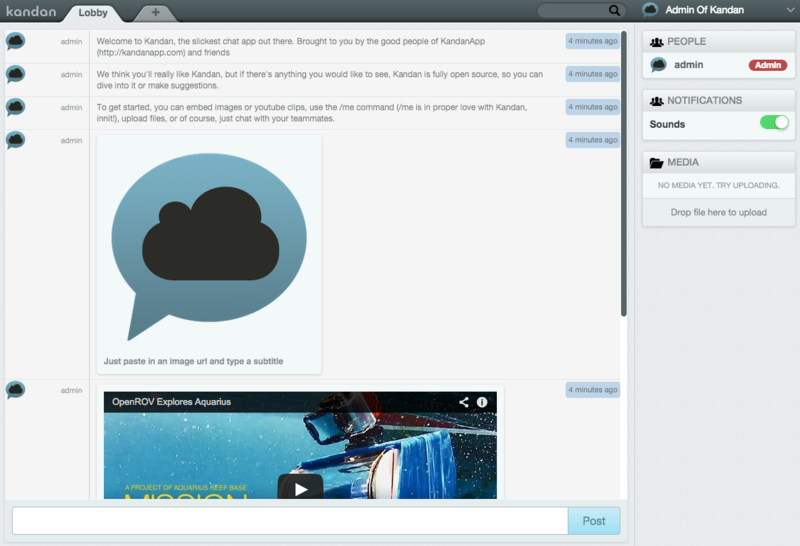Click the MEDIA panel header

718,162
